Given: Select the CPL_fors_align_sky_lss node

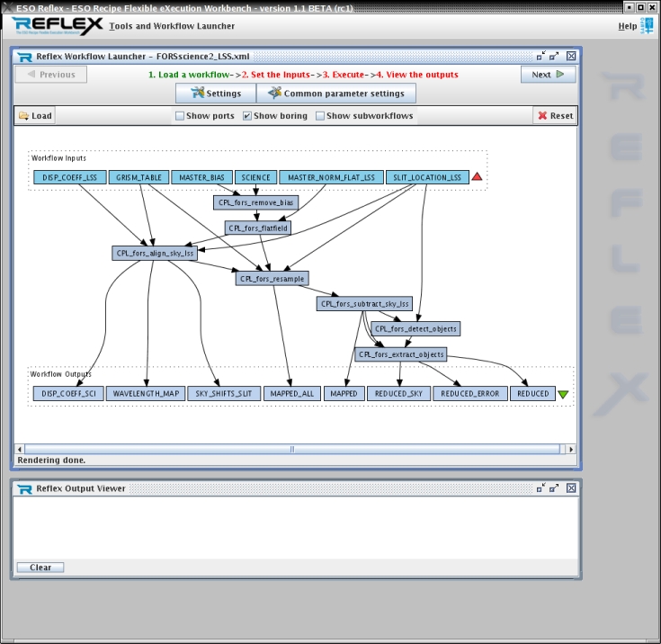Looking at the screenshot, I should click(155, 253).
